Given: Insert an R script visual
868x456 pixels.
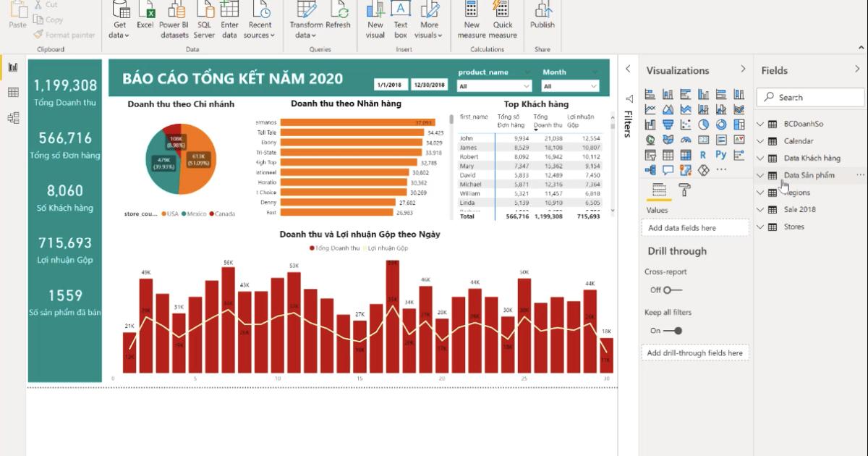Looking at the screenshot, I should (x=704, y=155).
